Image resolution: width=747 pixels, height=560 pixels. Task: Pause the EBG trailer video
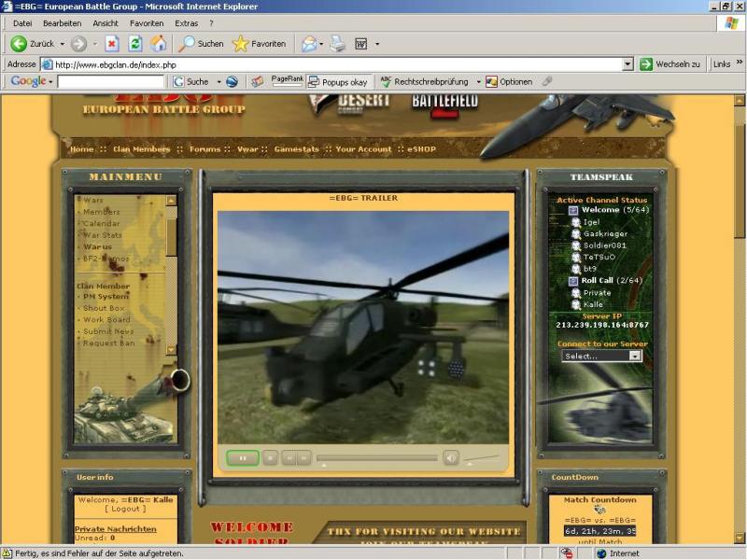[243, 457]
